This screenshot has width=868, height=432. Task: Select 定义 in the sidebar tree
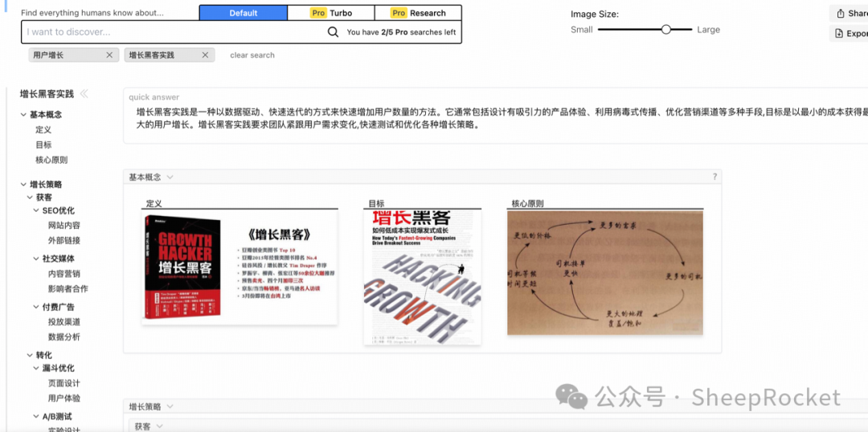43,129
